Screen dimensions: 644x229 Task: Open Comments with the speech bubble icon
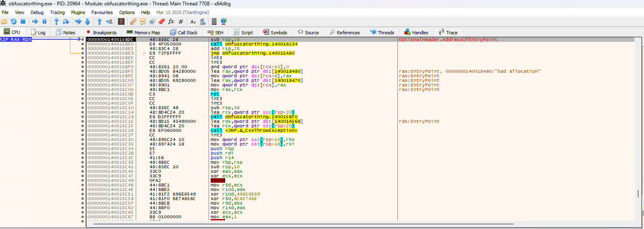pyautogui.click(x=143, y=21)
